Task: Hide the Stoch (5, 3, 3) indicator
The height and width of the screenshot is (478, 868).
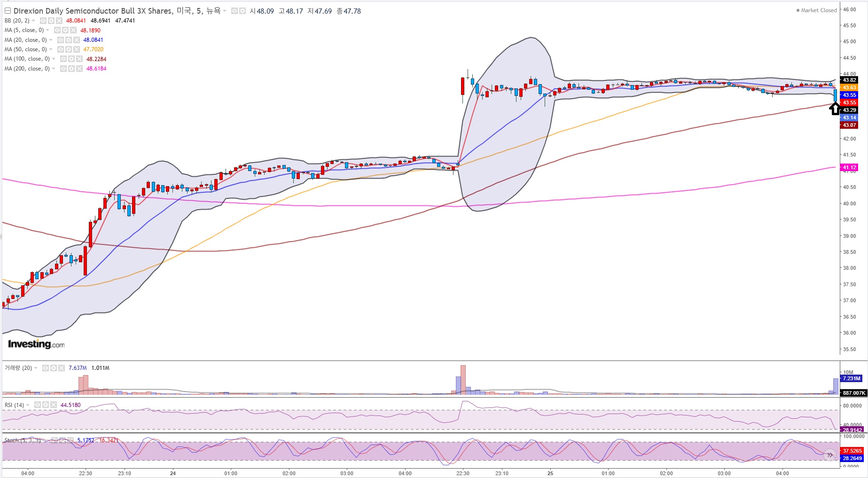Action: [55, 440]
